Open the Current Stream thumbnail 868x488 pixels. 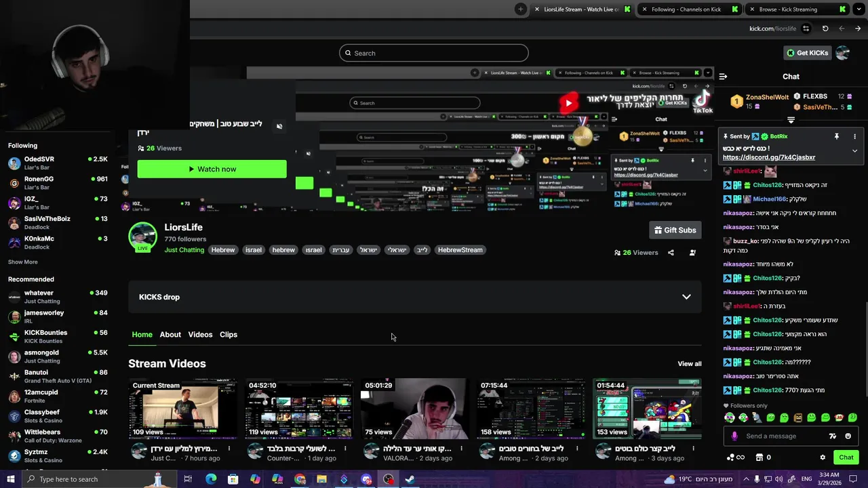(x=183, y=409)
